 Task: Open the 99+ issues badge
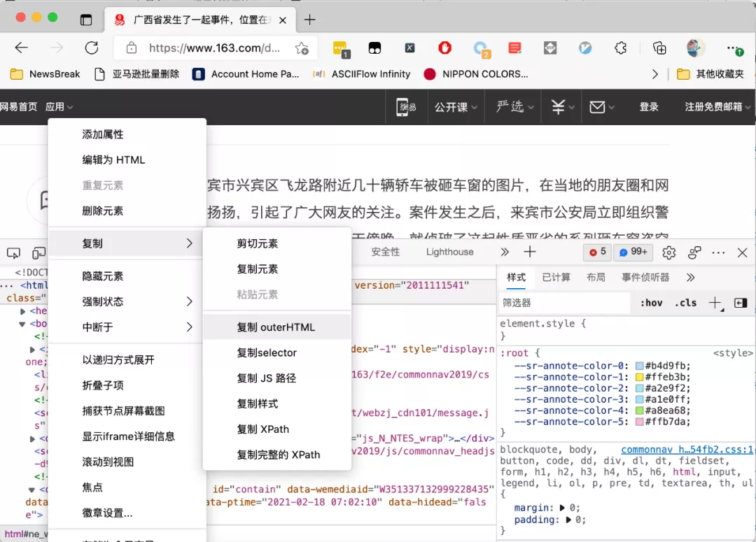(x=633, y=252)
